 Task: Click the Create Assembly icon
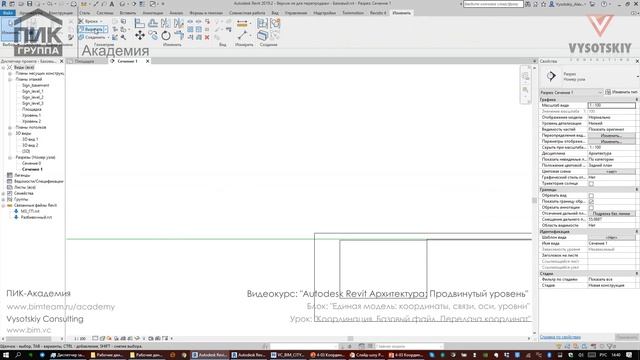262,24
